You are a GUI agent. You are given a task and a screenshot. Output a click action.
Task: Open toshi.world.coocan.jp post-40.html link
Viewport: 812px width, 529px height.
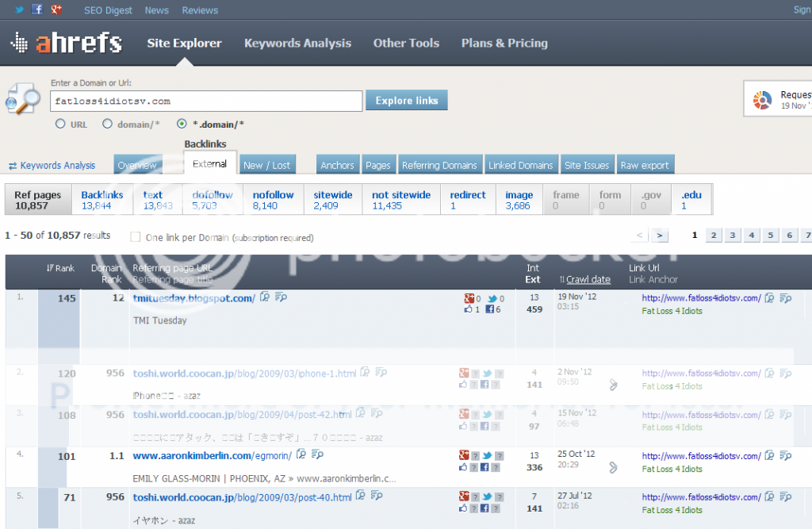(243, 497)
